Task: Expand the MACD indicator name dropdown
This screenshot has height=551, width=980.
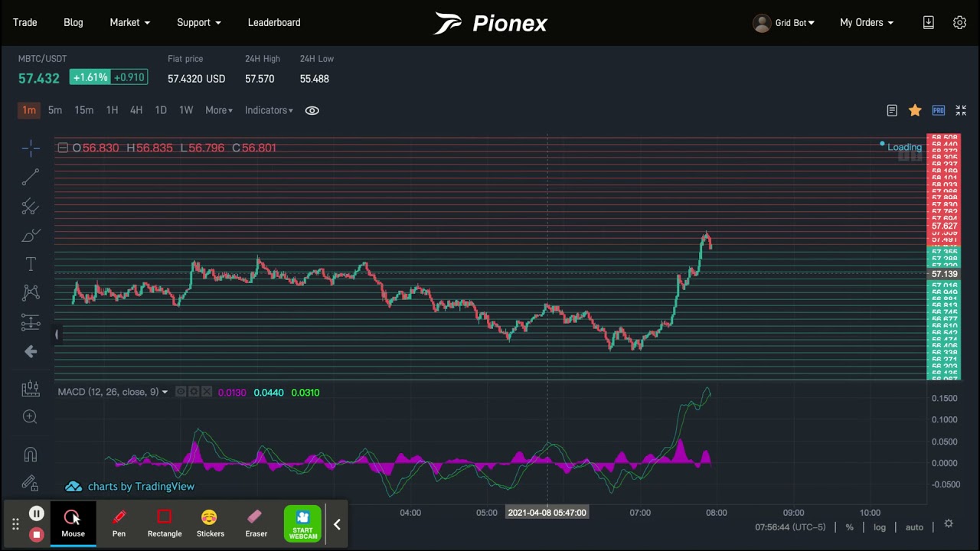Action: [x=164, y=392]
